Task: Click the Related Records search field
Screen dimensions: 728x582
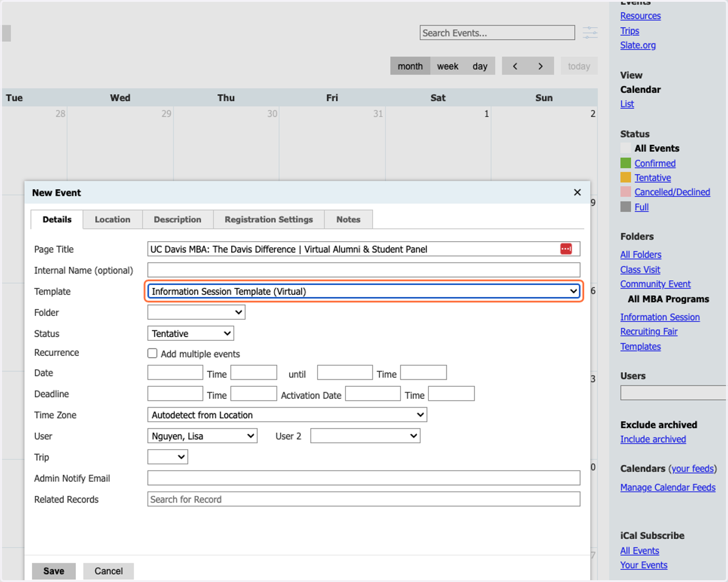Action: 364,499
